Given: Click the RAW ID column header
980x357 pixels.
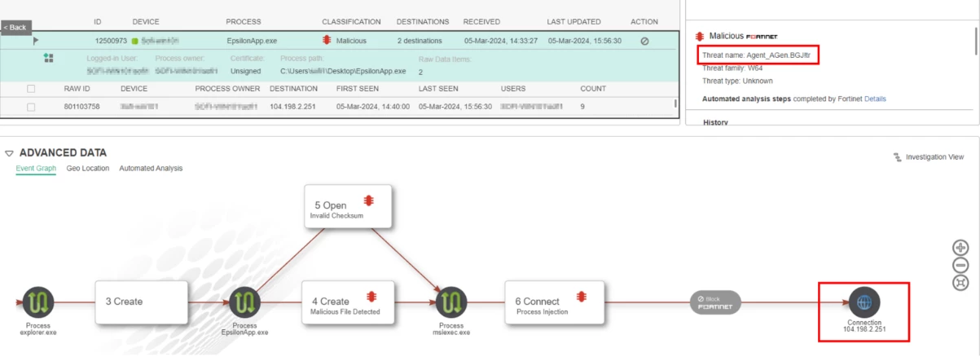Looking at the screenshot, I should click(77, 89).
